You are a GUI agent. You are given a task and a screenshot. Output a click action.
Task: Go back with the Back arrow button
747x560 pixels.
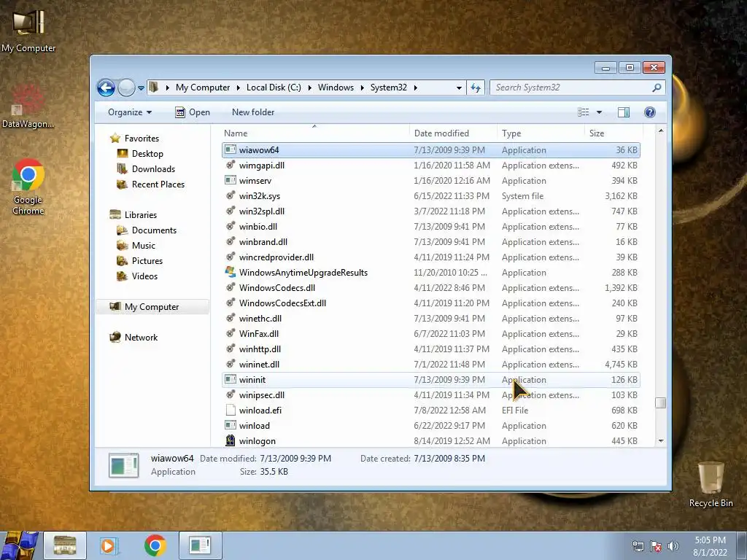click(106, 87)
